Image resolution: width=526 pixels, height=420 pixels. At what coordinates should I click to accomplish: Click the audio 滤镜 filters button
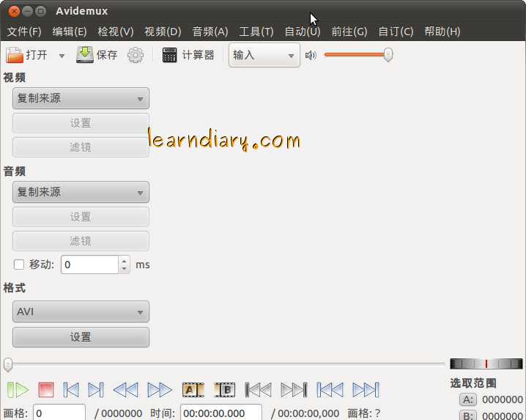[81, 240]
